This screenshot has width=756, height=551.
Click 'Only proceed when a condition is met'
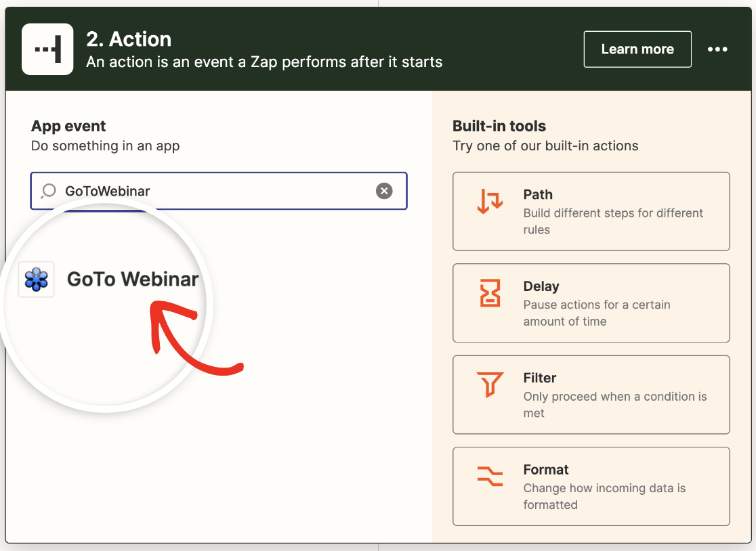pyautogui.click(x=615, y=405)
